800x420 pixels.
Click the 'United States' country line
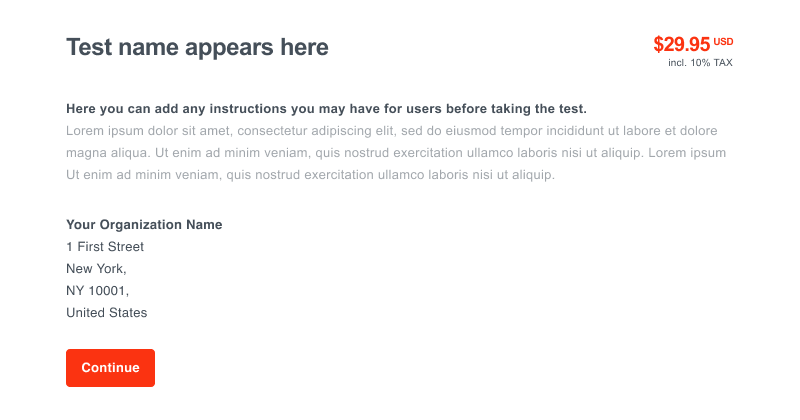point(106,313)
